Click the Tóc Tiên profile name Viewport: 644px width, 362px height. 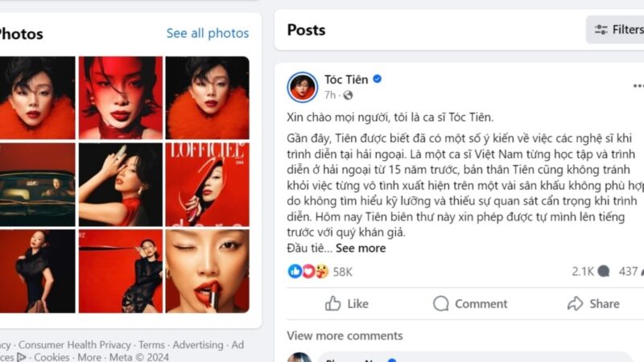[x=346, y=79]
